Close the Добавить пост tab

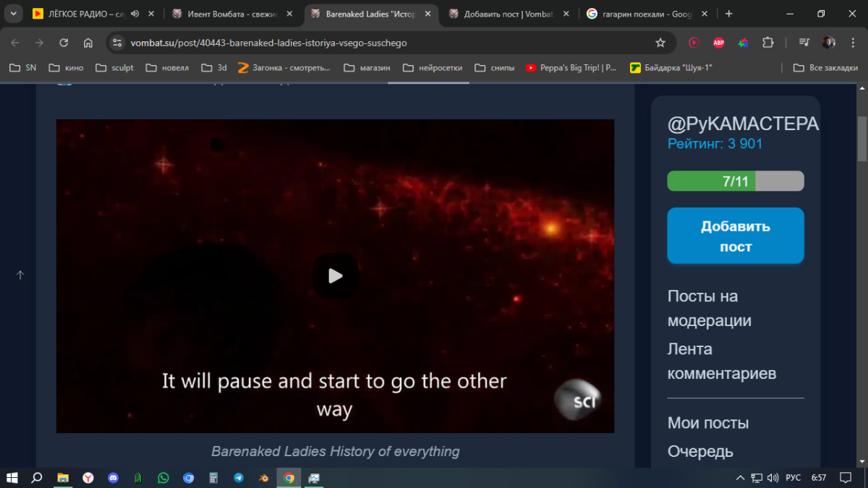566,14
